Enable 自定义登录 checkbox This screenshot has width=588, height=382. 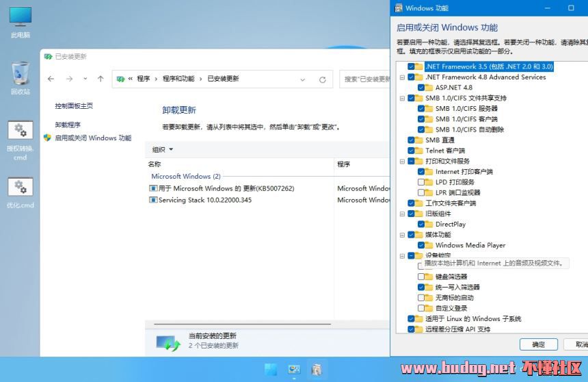(421, 308)
